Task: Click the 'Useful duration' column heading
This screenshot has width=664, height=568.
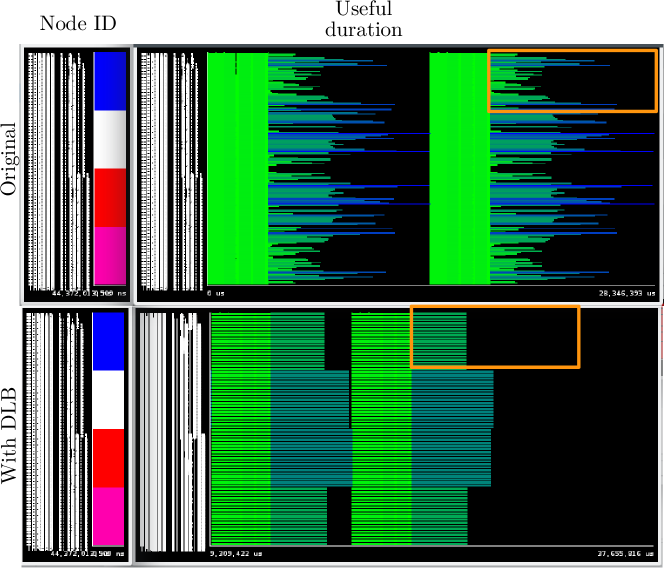Action: pyautogui.click(x=364, y=19)
